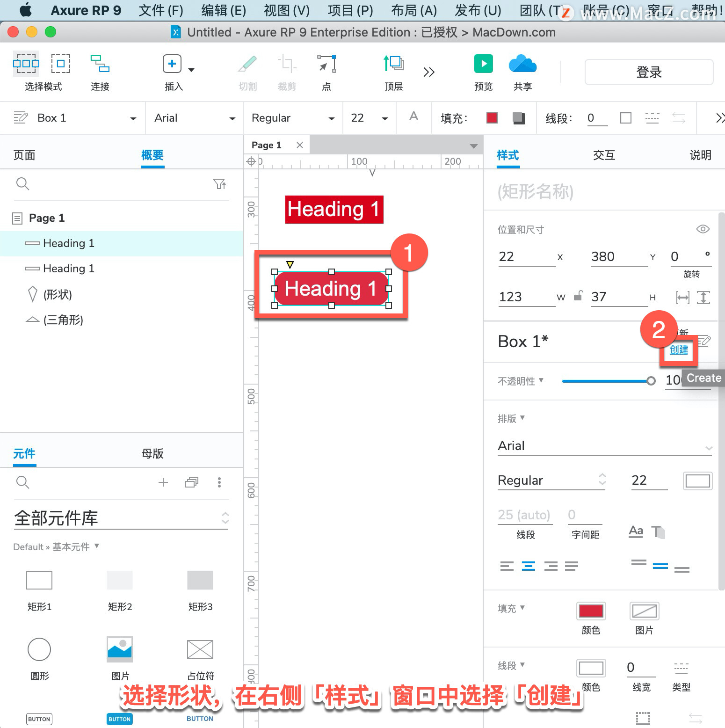Click the green 预览 preview button
The height and width of the screenshot is (728, 725).
tap(483, 64)
